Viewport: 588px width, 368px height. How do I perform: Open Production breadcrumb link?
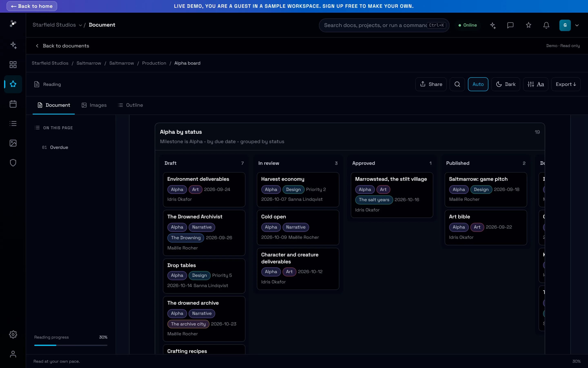tap(154, 63)
